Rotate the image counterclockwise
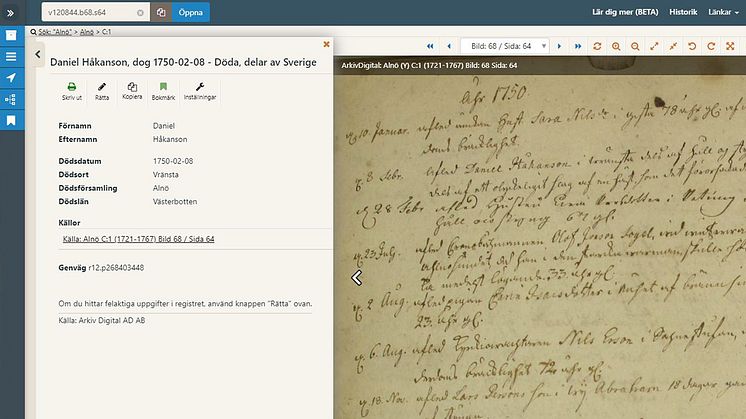The image size is (746, 419). tap(692, 46)
